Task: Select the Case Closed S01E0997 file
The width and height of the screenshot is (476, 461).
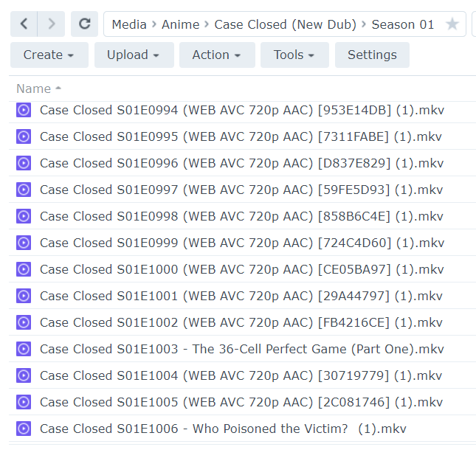Action: (x=242, y=190)
